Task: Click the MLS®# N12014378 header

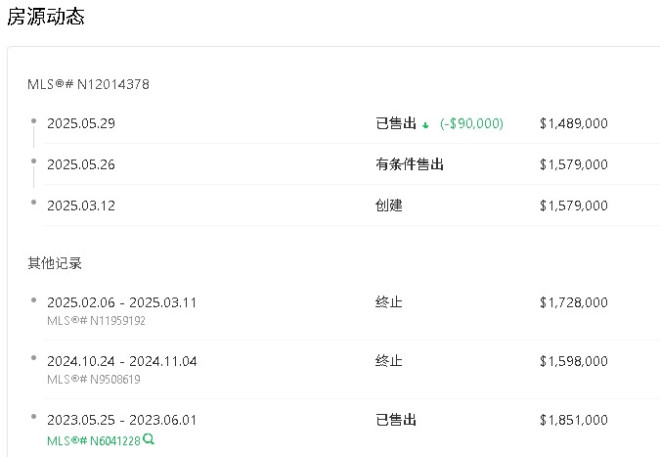Action: [88, 84]
